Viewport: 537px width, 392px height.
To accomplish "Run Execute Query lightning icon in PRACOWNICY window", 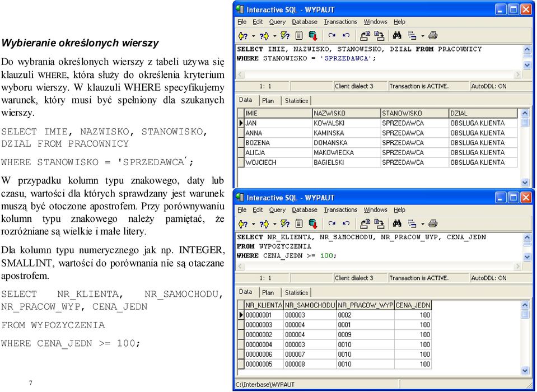I will pos(285,36).
